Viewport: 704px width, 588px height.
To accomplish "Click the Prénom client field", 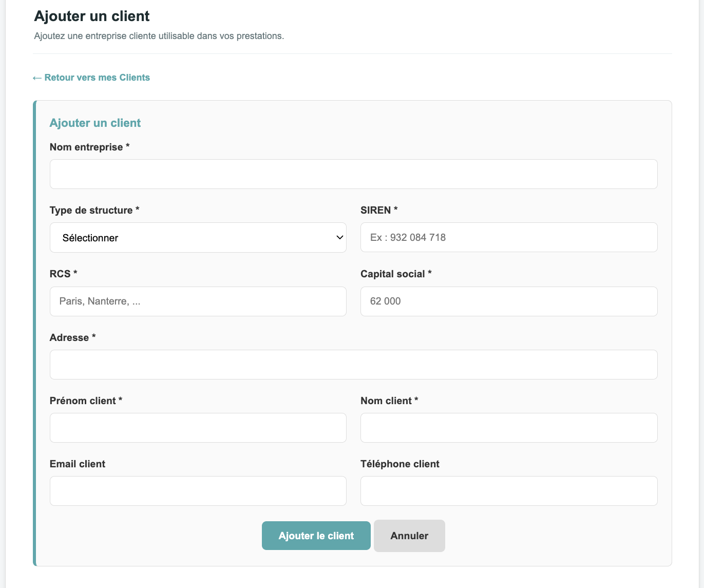I will 198,428.
